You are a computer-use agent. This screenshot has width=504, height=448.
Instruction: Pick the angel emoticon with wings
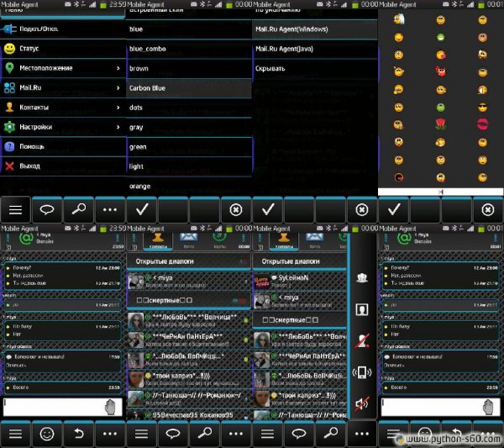click(399, 19)
